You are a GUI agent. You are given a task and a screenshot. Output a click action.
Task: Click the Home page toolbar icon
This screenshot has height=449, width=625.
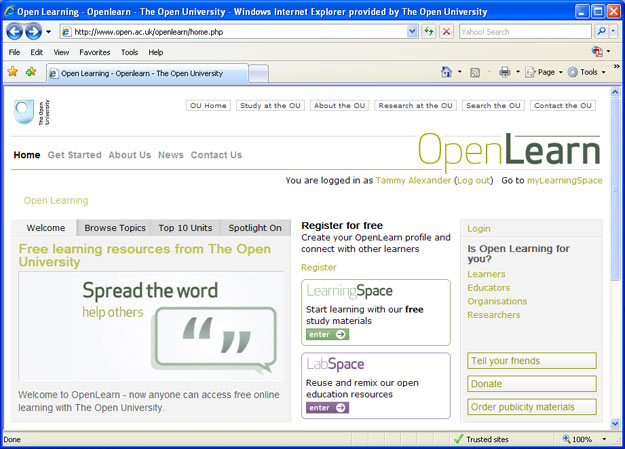[x=446, y=72]
